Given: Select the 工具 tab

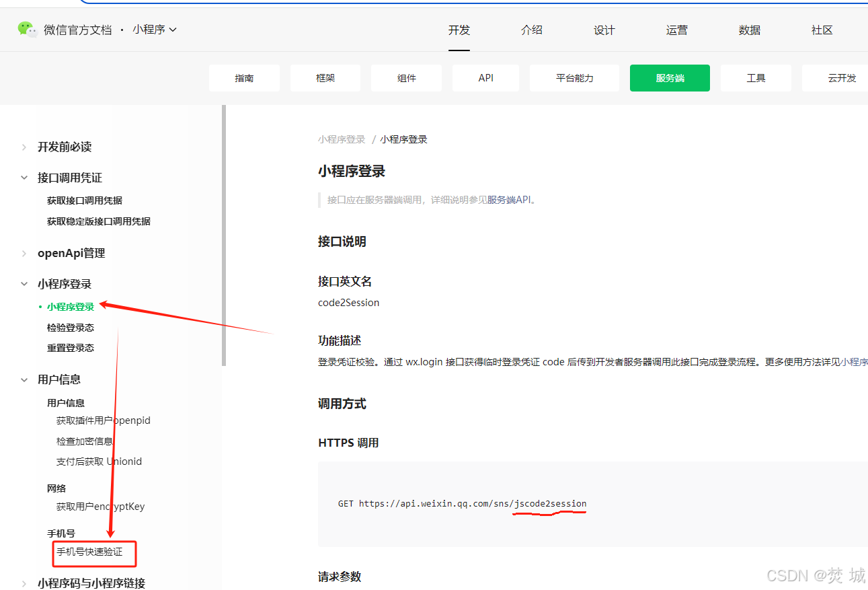Looking at the screenshot, I should (756, 78).
